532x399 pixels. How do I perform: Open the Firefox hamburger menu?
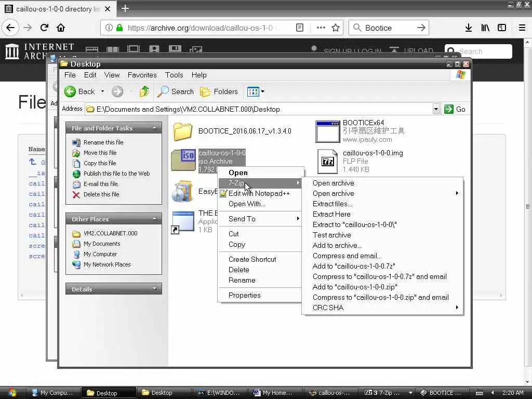522,28
